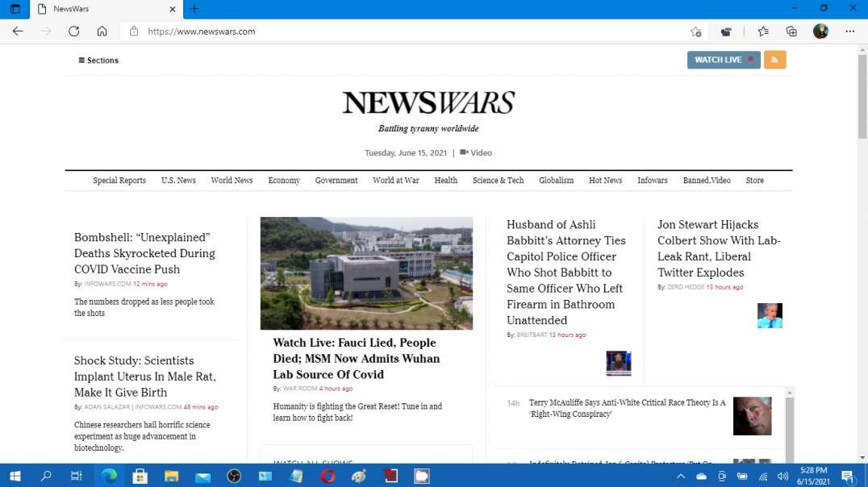Open Hot News section
The width and height of the screenshot is (868, 487).
605,181
